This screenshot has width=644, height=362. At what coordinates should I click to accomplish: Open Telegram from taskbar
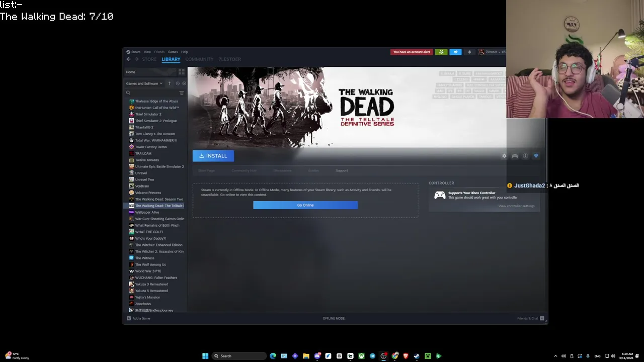(x=372, y=356)
